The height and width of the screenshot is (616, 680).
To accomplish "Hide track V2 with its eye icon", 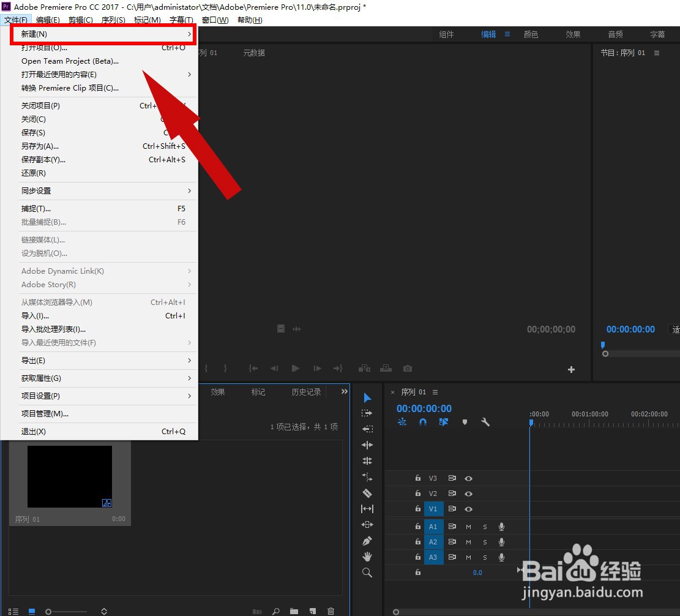I will tap(468, 494).
